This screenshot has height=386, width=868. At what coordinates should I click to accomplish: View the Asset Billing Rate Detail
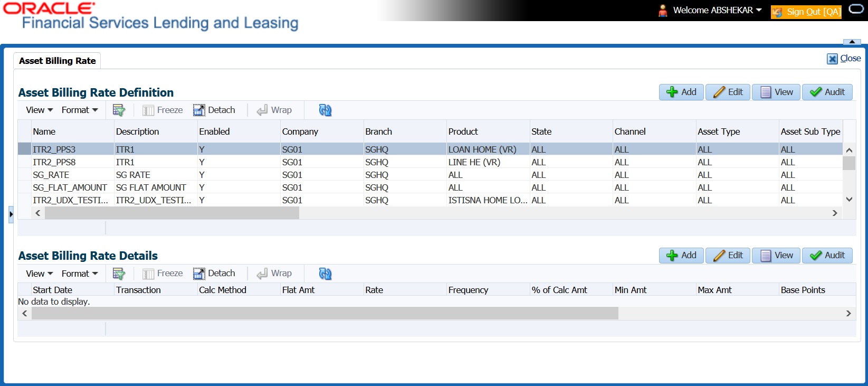(x=776, y=255)
